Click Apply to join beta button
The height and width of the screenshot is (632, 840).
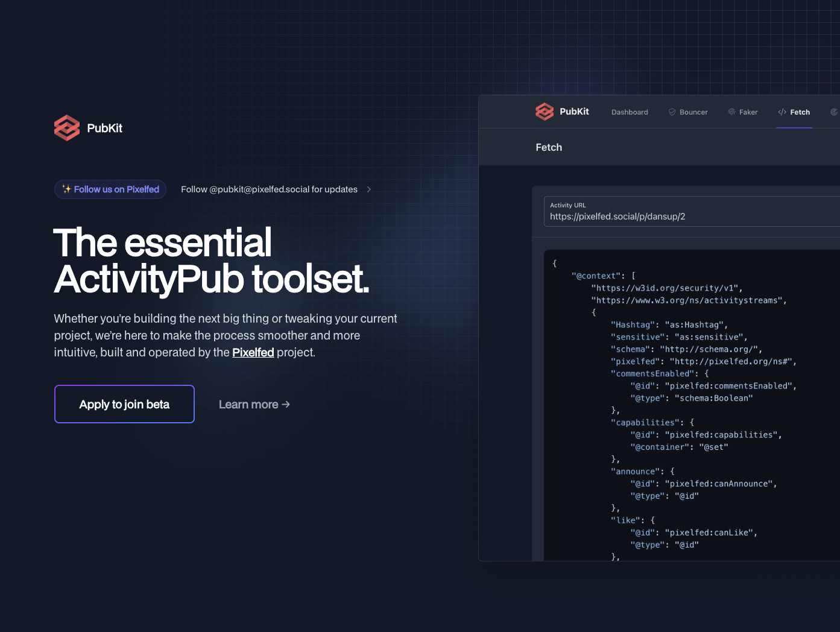click(124, 404)
